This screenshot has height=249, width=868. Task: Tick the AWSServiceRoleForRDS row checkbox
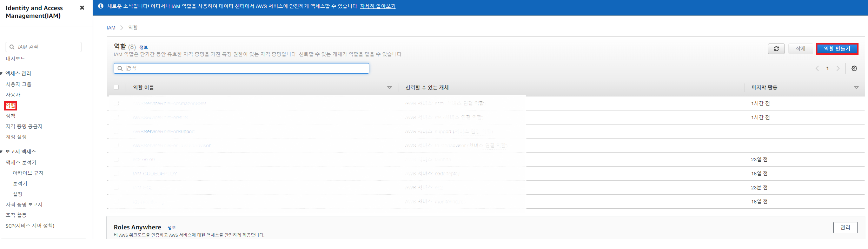[x=116, y=117]
